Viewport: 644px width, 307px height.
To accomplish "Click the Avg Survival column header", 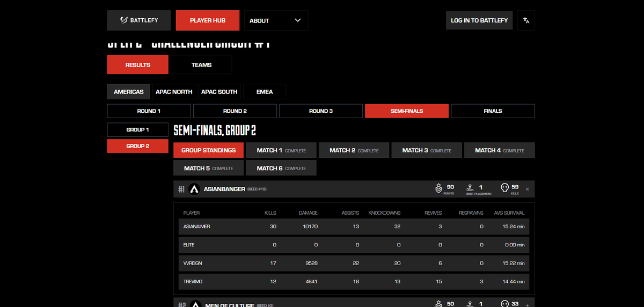I will (509, 213).
